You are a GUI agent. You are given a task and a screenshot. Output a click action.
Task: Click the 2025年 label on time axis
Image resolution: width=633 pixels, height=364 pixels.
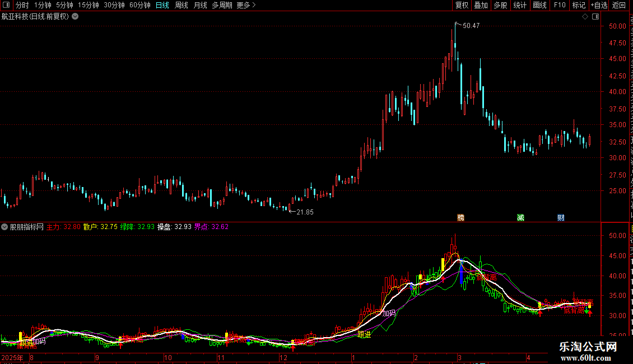[12, 357]
